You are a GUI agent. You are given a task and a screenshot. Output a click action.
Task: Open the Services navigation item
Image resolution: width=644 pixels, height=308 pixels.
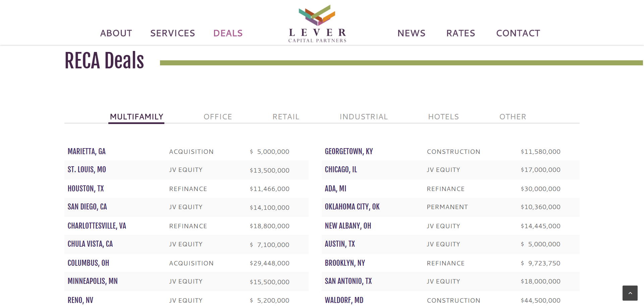(172, 33)
